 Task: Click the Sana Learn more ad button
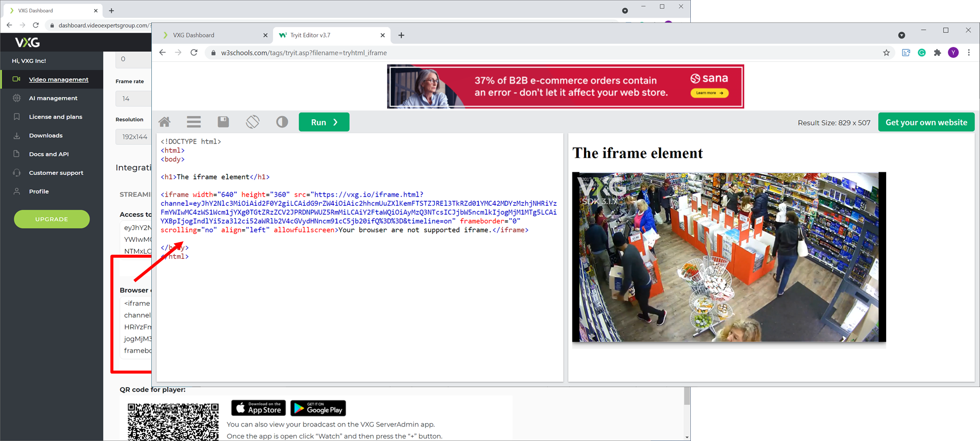[709, 93]
